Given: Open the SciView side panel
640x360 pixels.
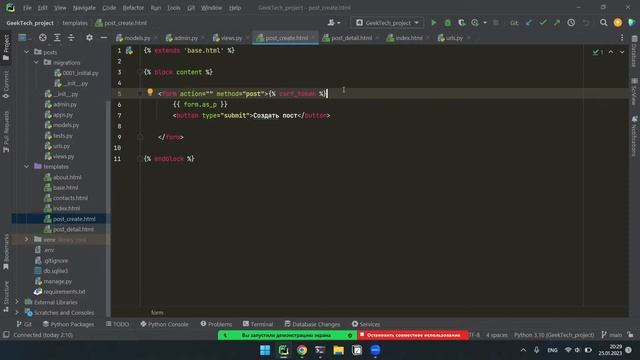Looking at the screenshot, I should pyautogui.click(x=634, y=92).
